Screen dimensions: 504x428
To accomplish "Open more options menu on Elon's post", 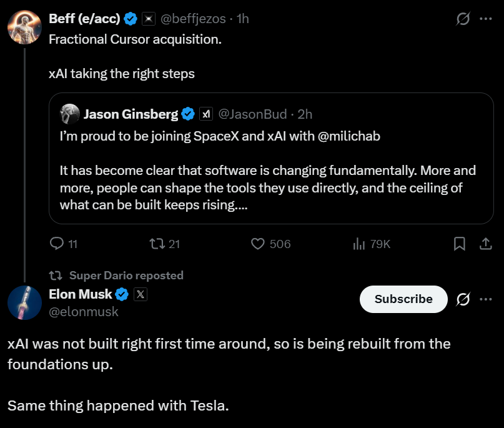I will (x=485, y=299).
